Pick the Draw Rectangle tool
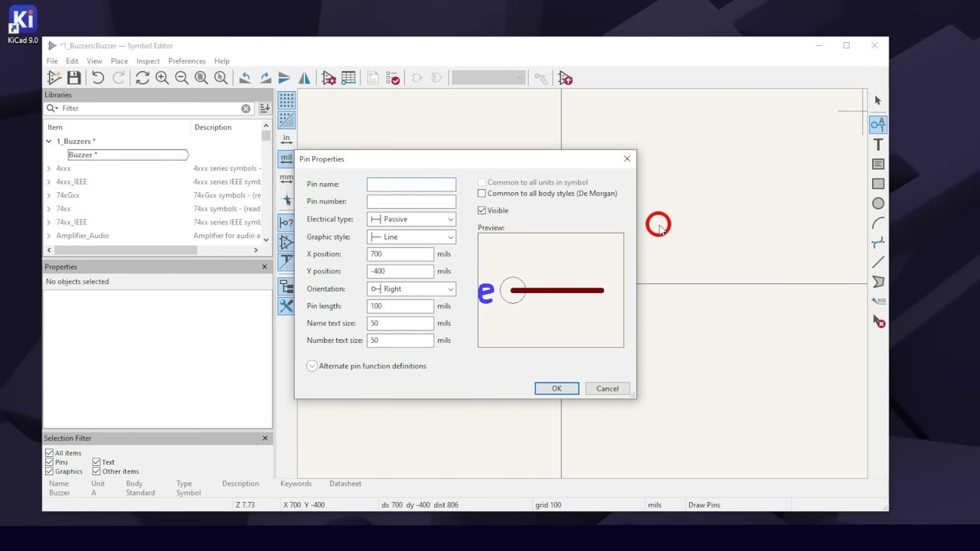The image size is (980, 551). coord(878,184)
